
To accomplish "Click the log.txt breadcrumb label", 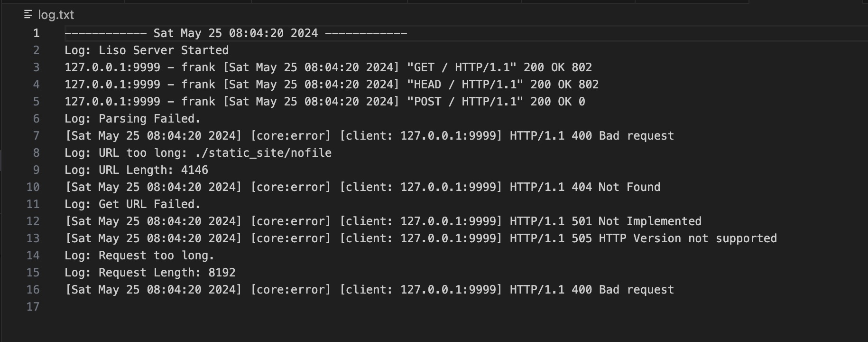I will coord(56,15).
